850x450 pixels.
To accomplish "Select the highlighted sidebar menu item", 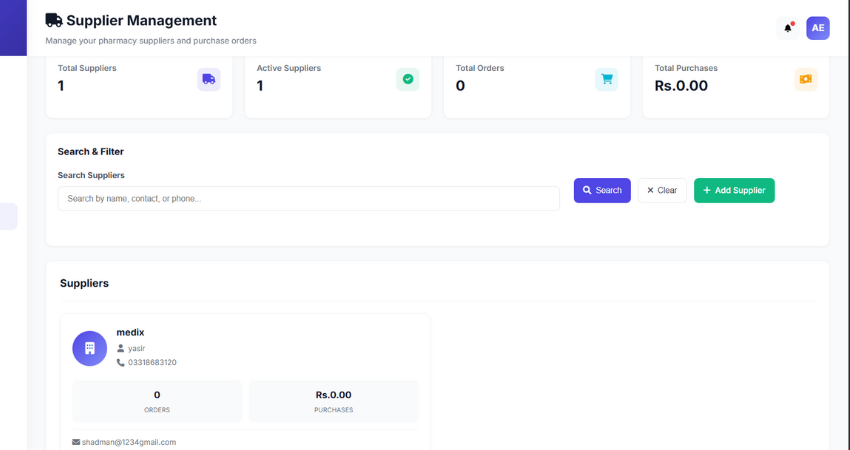I will pos(8,216).
